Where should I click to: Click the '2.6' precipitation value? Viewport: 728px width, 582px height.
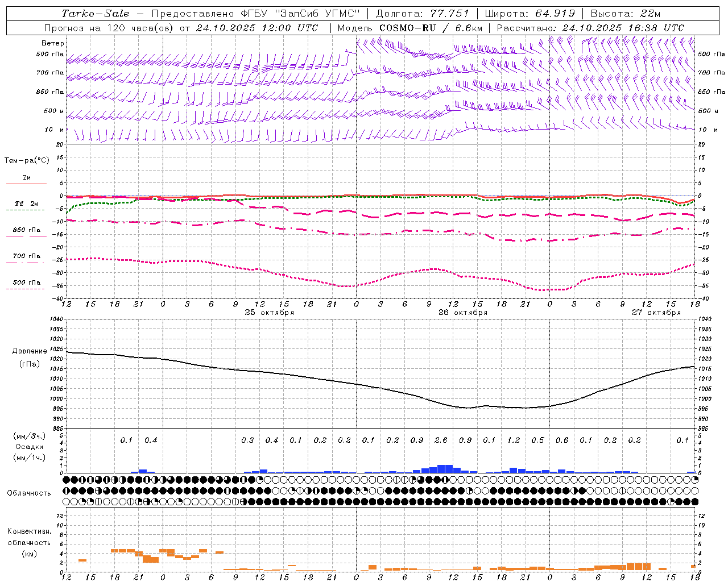(x=441, y=440)
